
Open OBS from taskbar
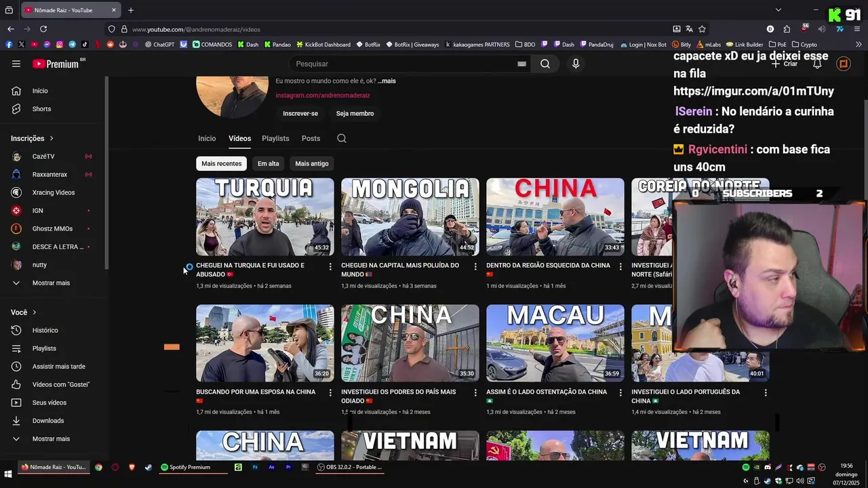click(x=350, y=467)
